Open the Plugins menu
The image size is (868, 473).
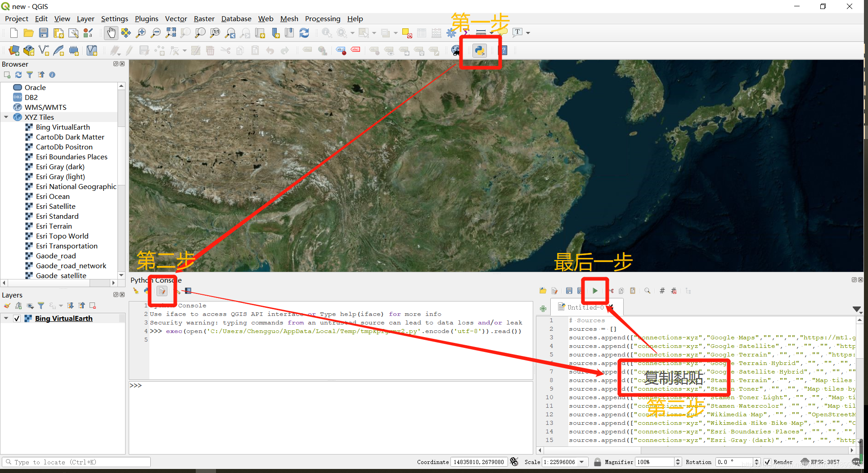tap(146, 18)
